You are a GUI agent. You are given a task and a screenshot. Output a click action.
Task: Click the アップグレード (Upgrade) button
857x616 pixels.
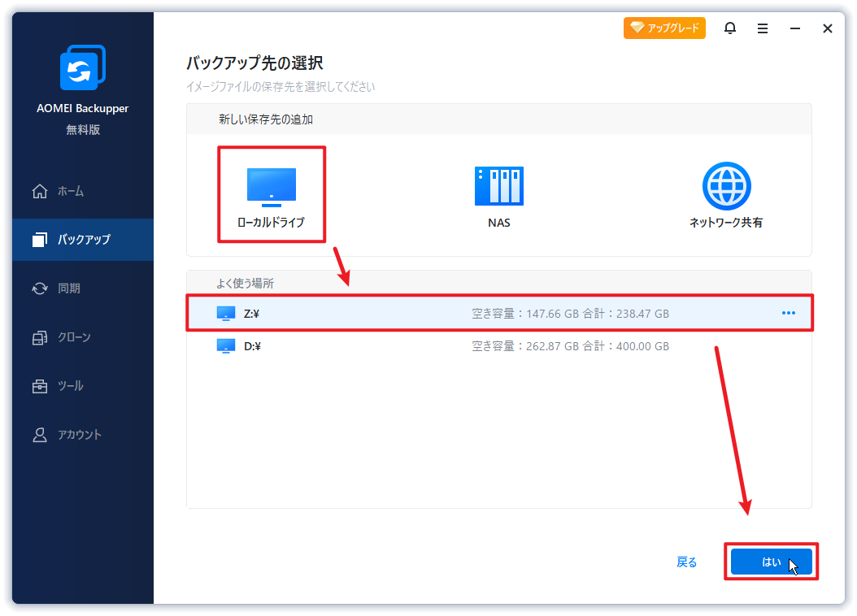coord(663,27)
